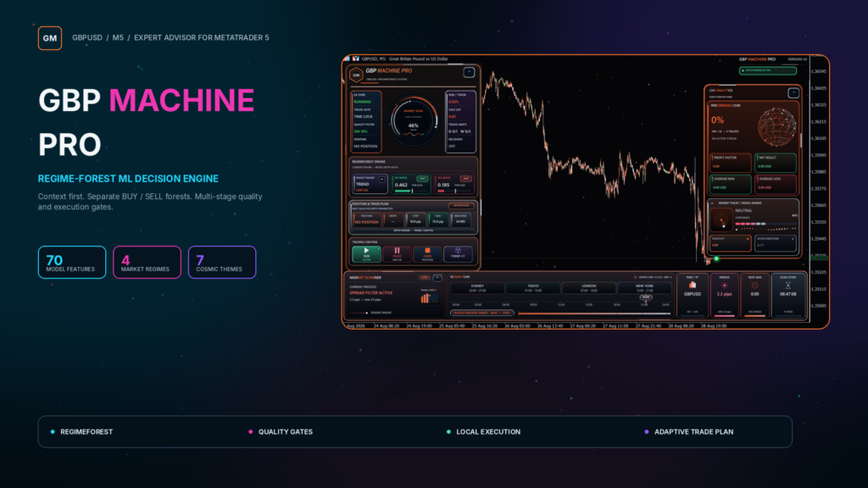
Task: Click the Average Loss card
Action: (x=776, y=184)
